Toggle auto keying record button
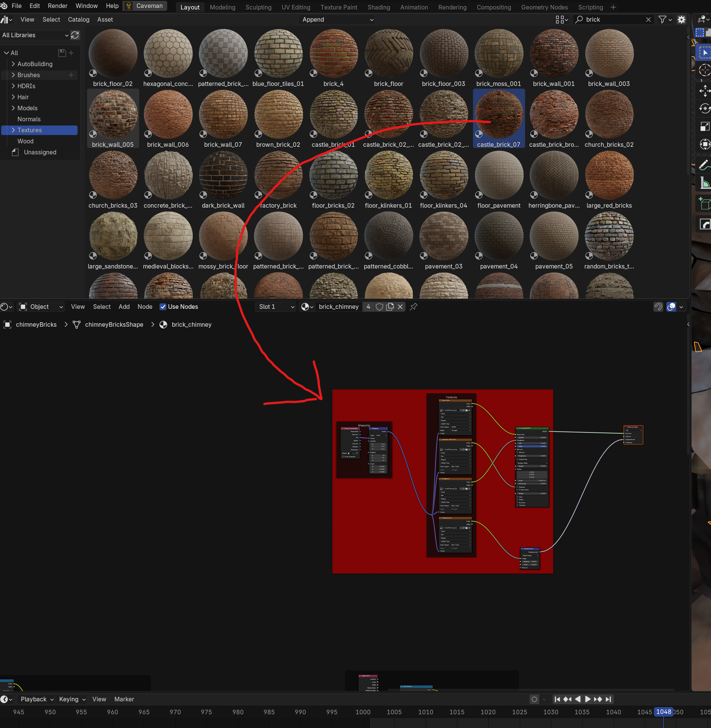Image resolution: width=711 pixels, height=728 pixels. click(534, 699)
